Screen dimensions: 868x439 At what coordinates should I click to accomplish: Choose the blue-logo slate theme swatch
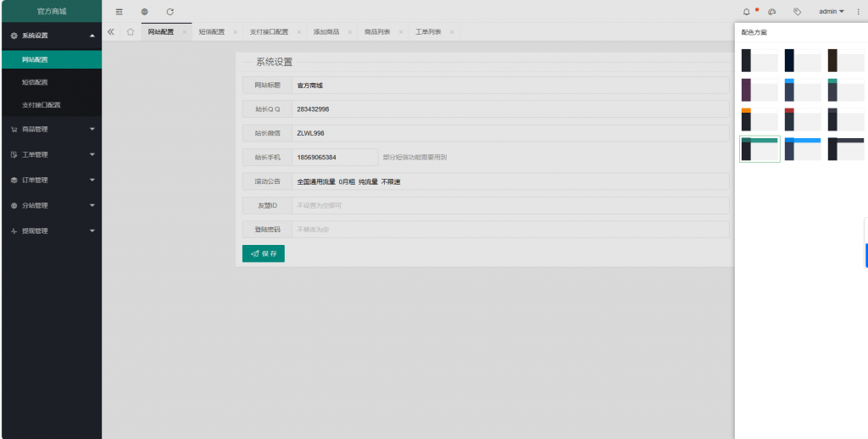803,90
